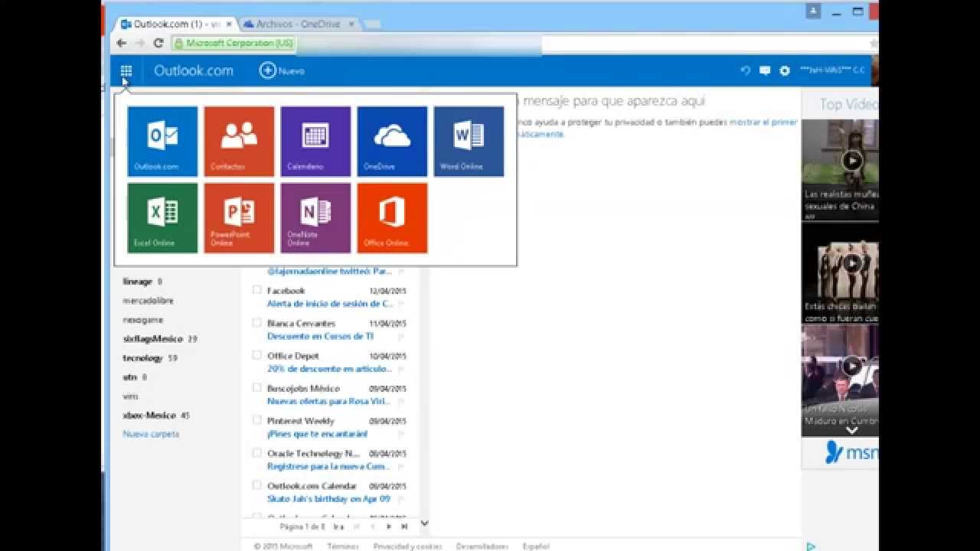Open the 'Ir a' page selector

pos(338,527)
